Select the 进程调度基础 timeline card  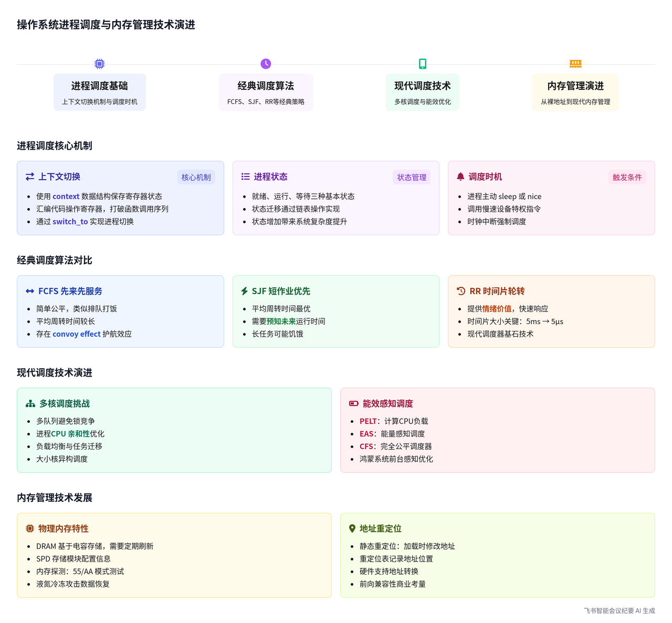click(x=100, y=92)
